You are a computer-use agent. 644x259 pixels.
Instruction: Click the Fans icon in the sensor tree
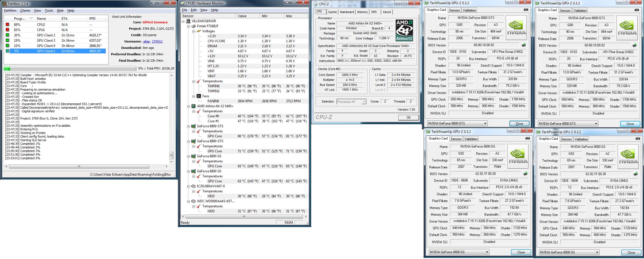click(x=199, y=96)
